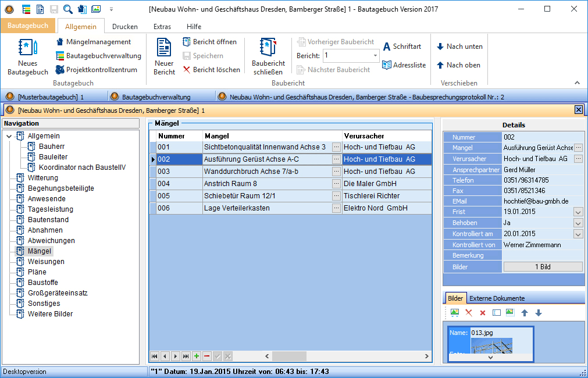588x378 pixels.
Task: Click the rename text field icon in Bilder toolbar
Action: coord(497,313)
